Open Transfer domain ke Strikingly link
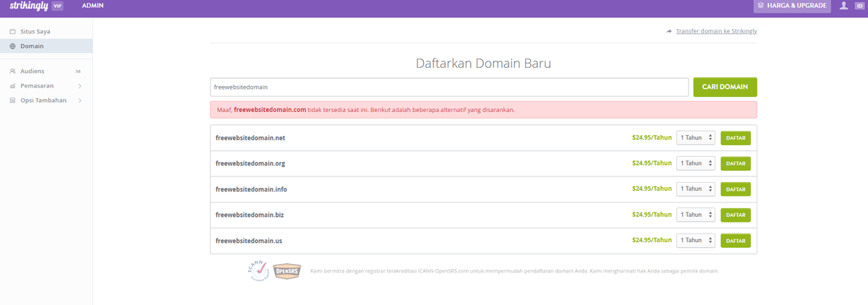The height and width of the screenshot is (305, 868). pyautogui.click(x=716, y=31)
